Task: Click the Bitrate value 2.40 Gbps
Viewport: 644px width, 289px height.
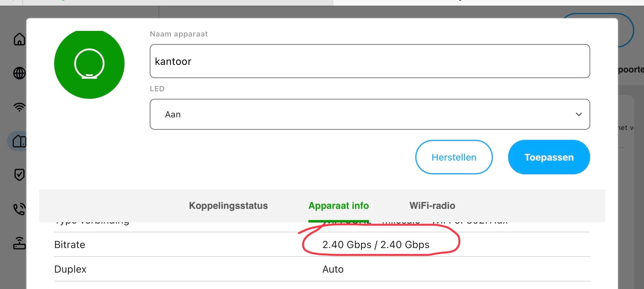Action: pos(376,245)
